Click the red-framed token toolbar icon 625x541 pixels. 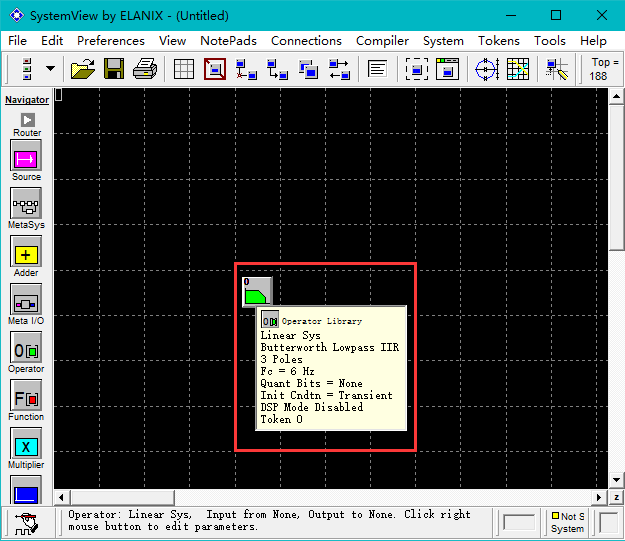(215, 69)
